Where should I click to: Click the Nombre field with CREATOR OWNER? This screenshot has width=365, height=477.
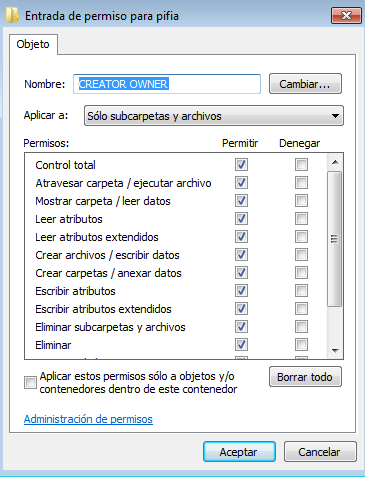167,84
